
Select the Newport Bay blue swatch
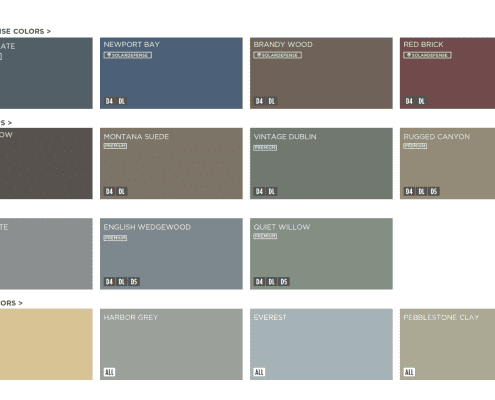171,73
